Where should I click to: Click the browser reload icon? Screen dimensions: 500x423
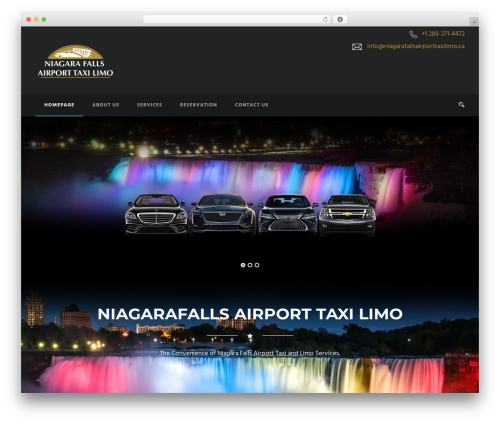[325, 19]
